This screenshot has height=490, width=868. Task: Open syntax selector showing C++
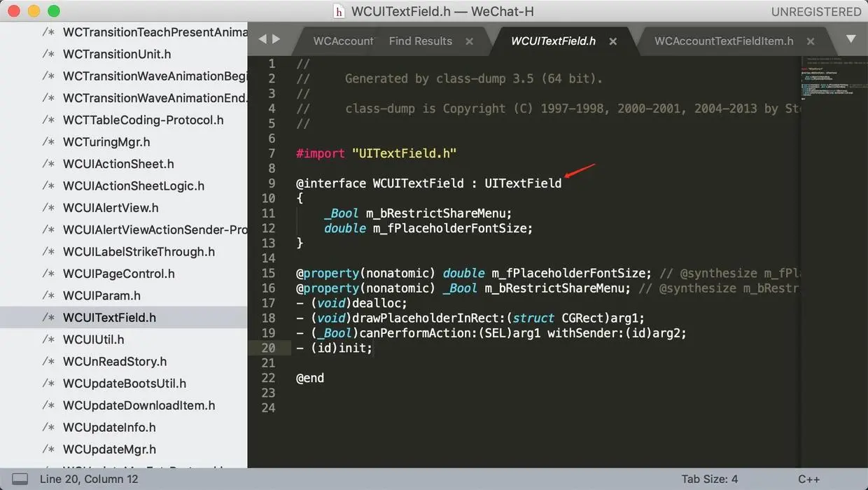(809, 479)
